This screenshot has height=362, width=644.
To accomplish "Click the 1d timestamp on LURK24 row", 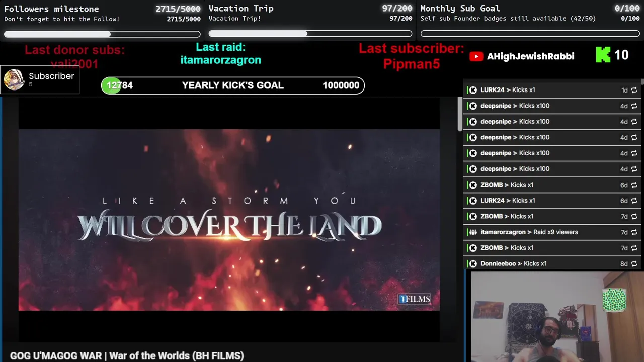I will tap(624, 90).
